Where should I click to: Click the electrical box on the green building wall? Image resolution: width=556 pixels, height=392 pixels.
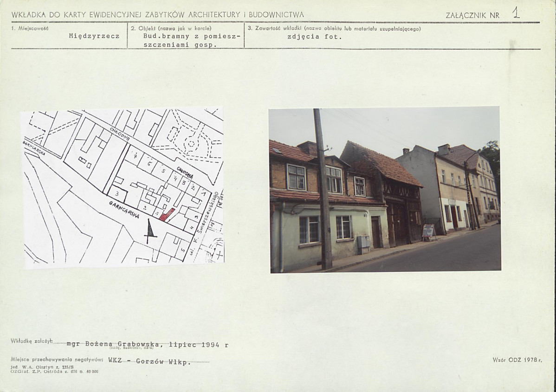(x=364, y=241)
